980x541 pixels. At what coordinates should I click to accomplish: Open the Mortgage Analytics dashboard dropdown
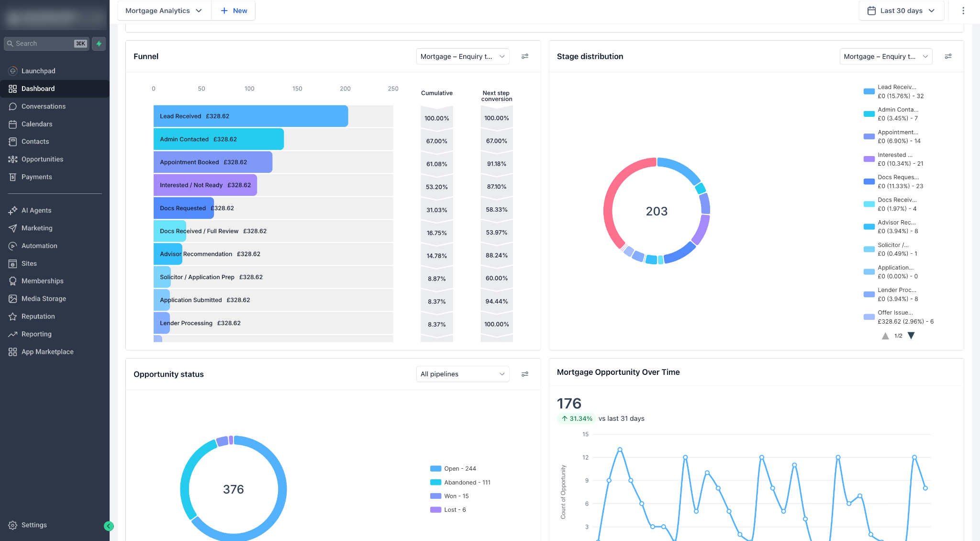coord(164,11)
